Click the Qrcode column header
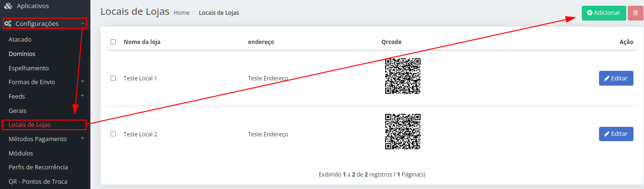 tap(391, 42)
